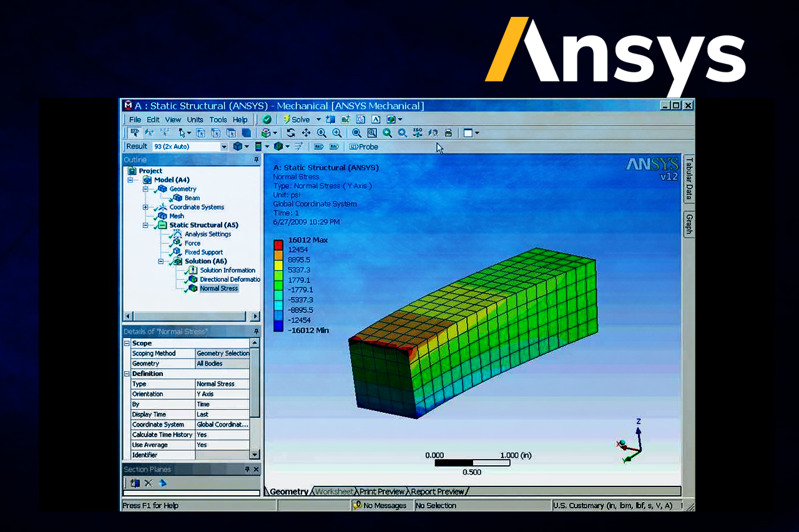This screenshot has width=799, height=532.
Task: Open the File menu
Action: [135, 120]
